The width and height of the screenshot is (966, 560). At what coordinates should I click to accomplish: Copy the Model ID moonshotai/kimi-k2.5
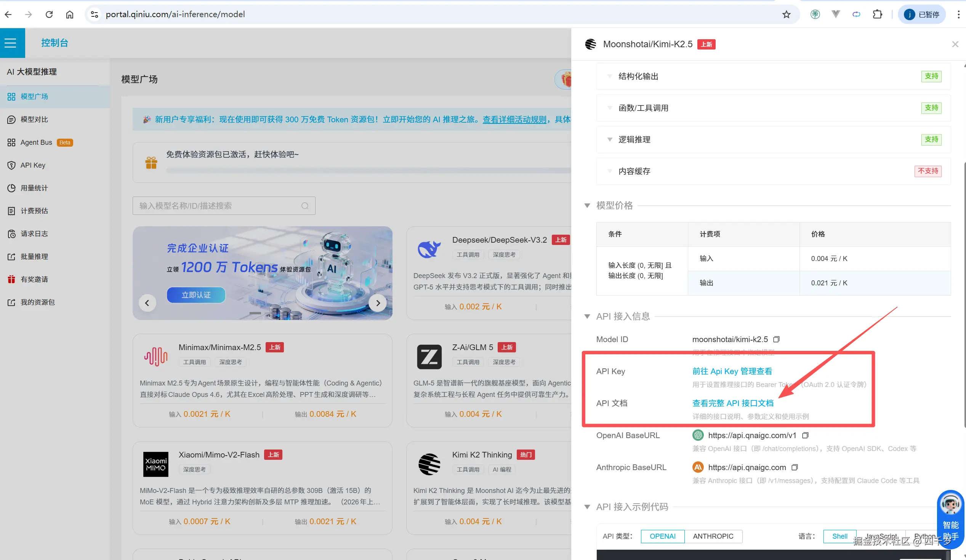click(x=777, y=339)
